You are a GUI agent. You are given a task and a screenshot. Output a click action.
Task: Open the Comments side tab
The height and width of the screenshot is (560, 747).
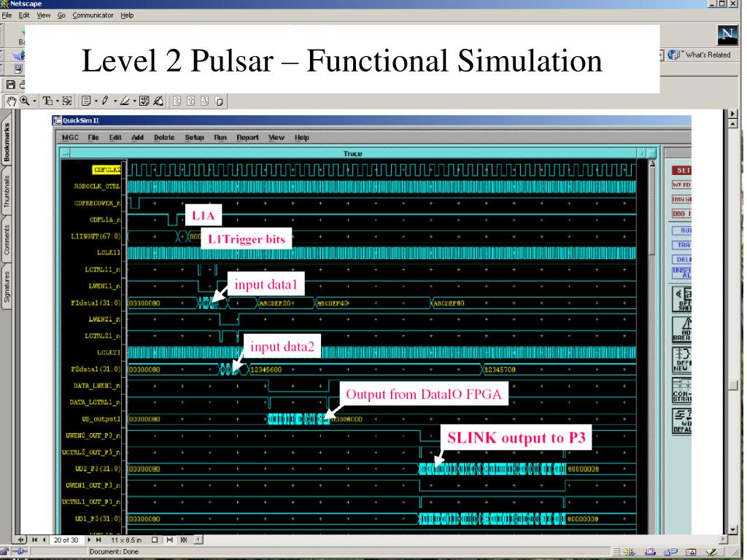point(6,239)
